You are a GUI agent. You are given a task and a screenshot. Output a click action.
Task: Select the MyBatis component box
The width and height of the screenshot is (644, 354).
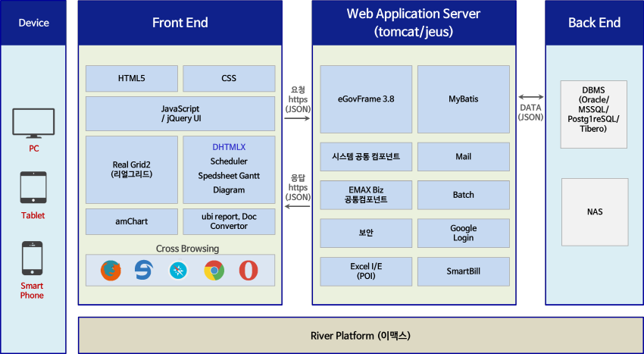(x=463, y=99)
